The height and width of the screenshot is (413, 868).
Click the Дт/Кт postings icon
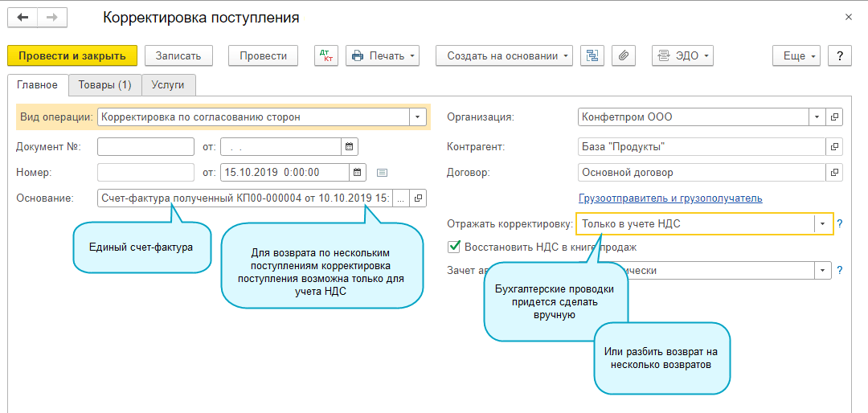click(x=326, y=55)
